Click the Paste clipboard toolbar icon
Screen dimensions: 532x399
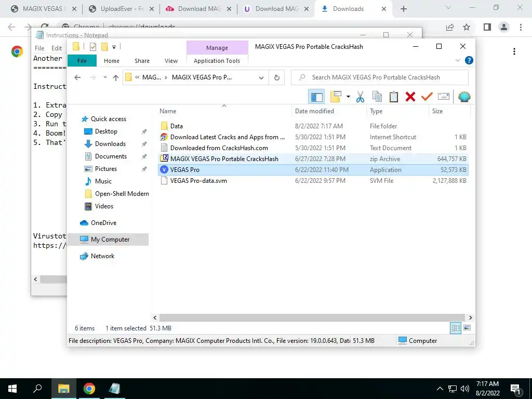tap(394, 97)
